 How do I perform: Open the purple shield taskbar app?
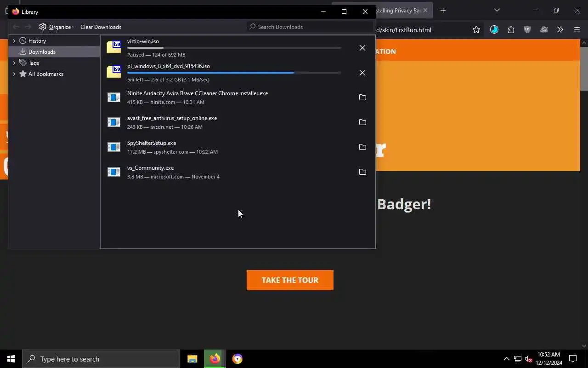[237, 359]
